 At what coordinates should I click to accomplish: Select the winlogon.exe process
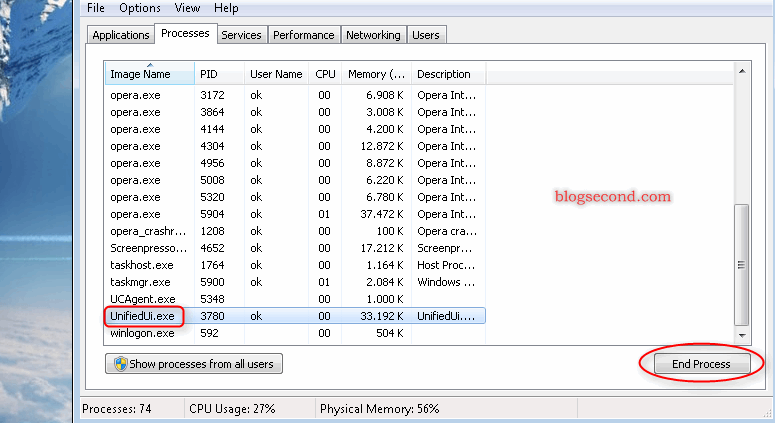(295, 333)
